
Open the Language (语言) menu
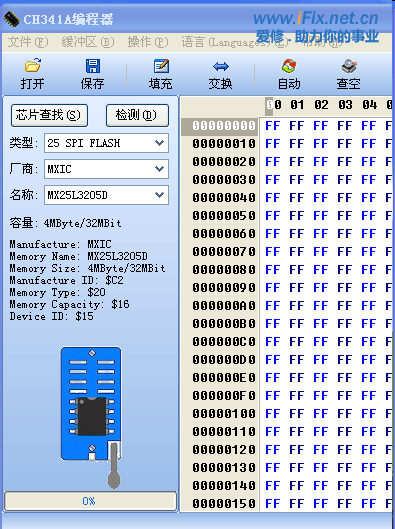point(235,42)
